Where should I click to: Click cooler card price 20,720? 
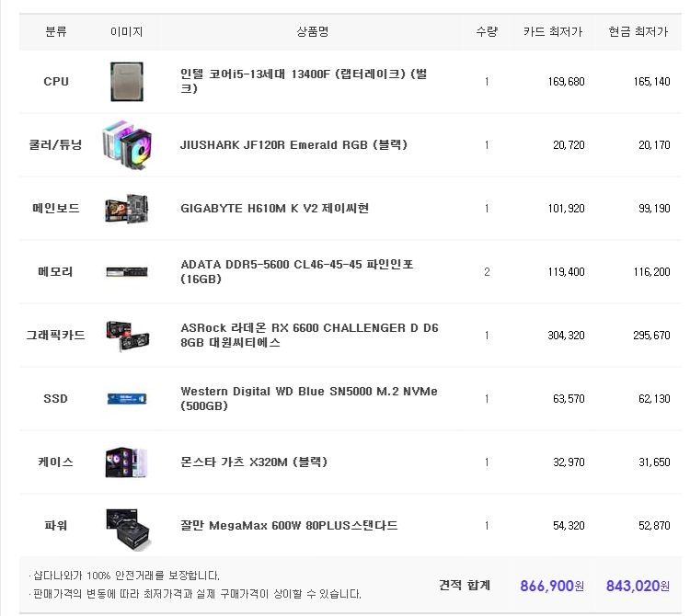click(x=569, y=144)
